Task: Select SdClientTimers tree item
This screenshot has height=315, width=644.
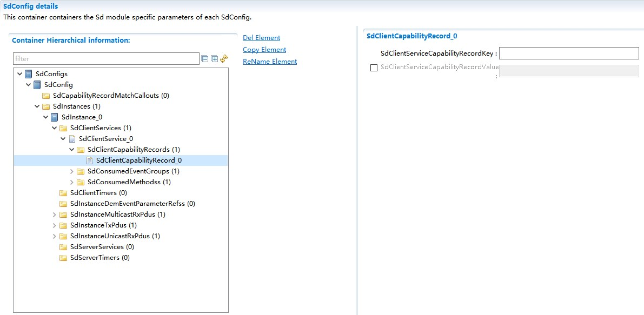Action: 98,193
